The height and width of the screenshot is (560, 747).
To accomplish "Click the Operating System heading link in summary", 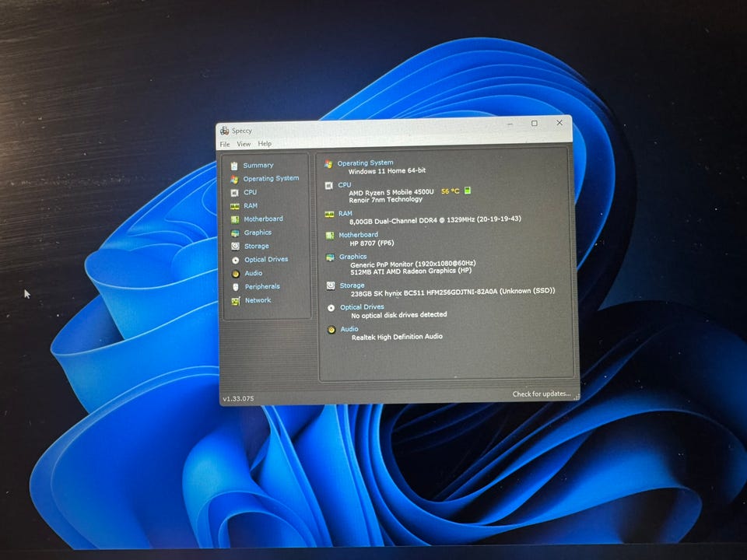I will click(x=366, y=163).
